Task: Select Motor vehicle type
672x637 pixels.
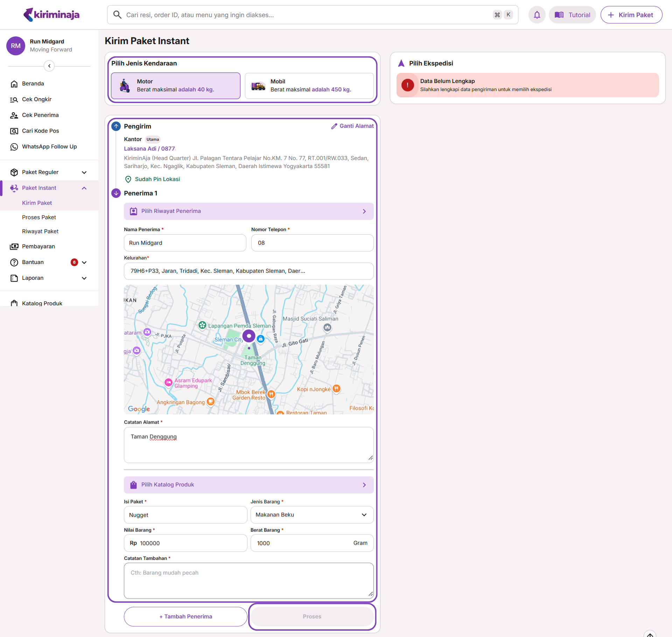Action: coord(176,86)
